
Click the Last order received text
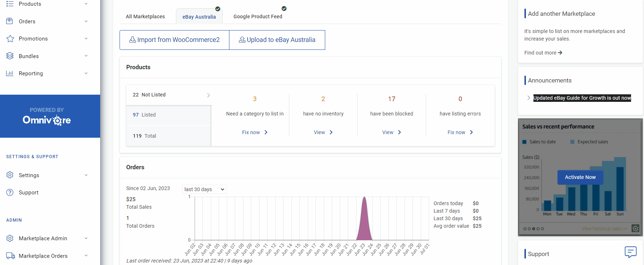tap(189, 261)
